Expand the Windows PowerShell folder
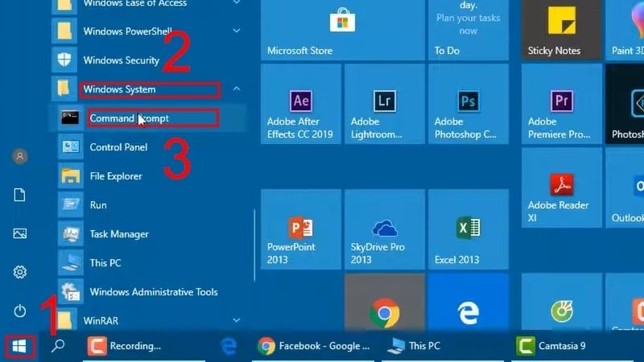Viewport: 644px width, 362px height. click(x=237, y=31)
